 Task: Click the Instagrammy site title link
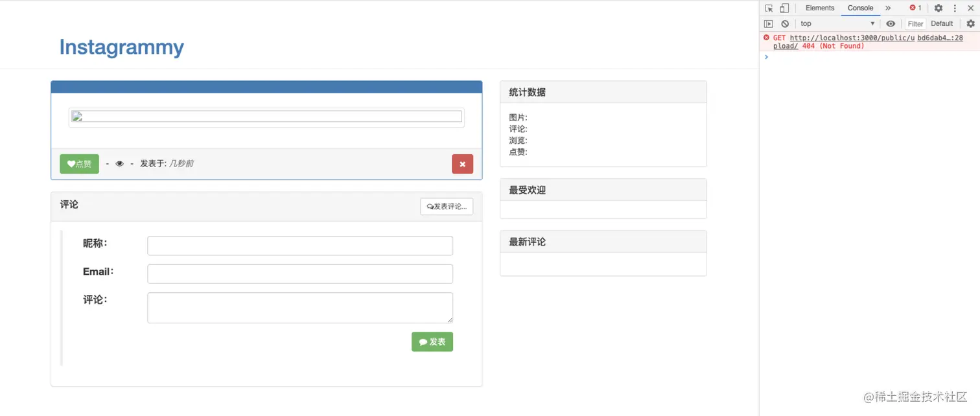pos(121,47)
